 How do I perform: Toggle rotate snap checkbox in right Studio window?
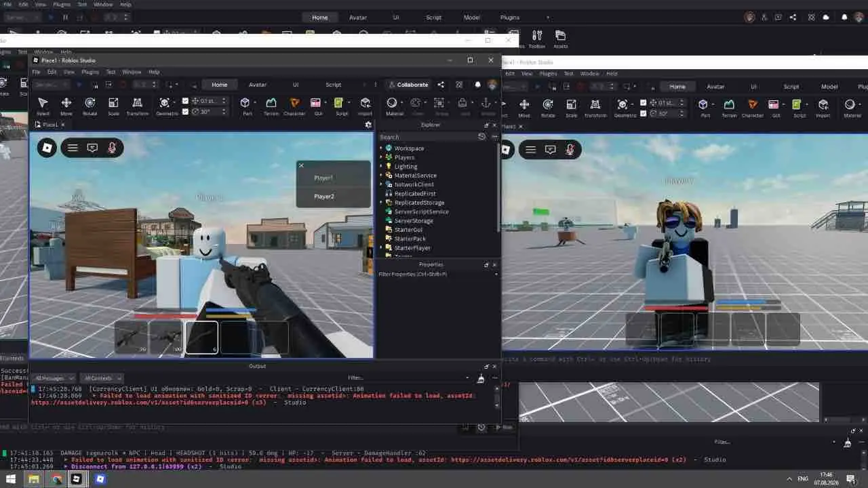(x=643, y=114)
